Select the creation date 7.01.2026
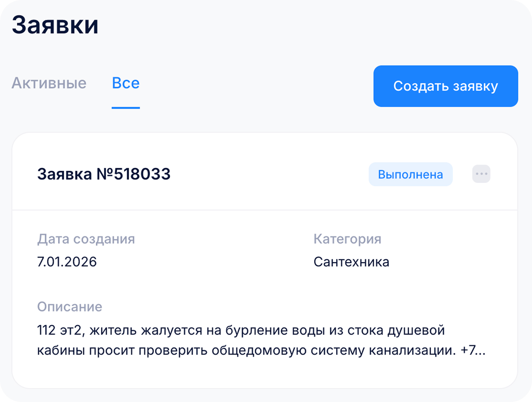 [x=67, y=262]
